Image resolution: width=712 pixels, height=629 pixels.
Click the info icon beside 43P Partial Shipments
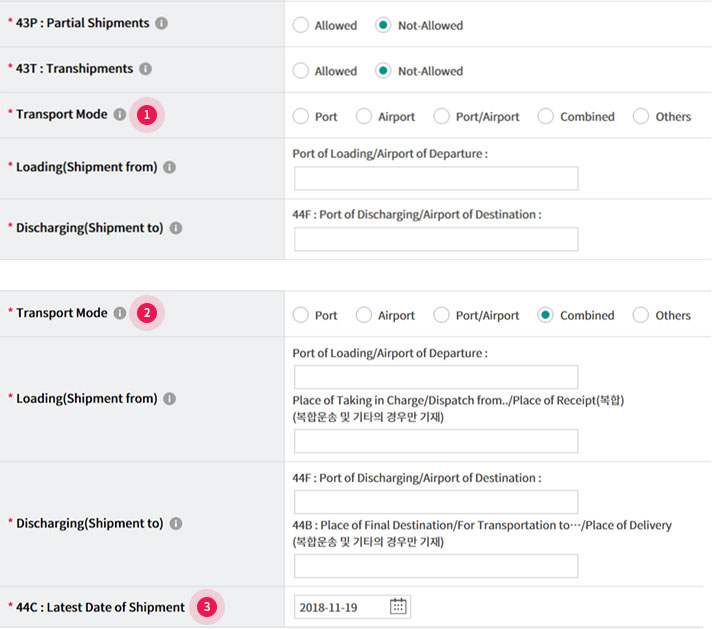pos(162,23)
